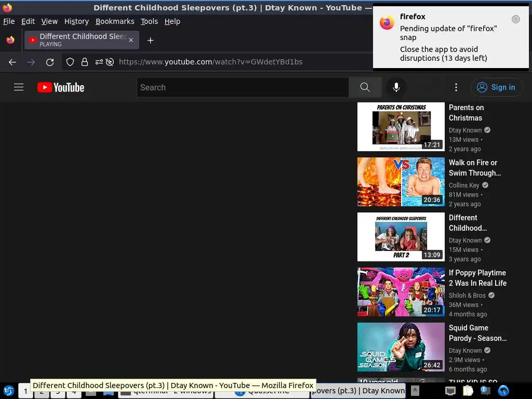Click the browser forward arrow
532x399 pixels.
click(x=31, y=62)
